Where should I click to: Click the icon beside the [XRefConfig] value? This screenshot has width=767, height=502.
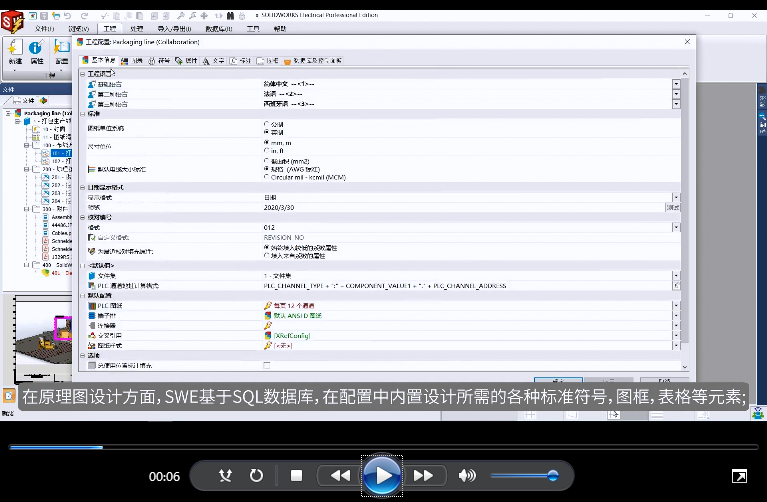point(268,336)
